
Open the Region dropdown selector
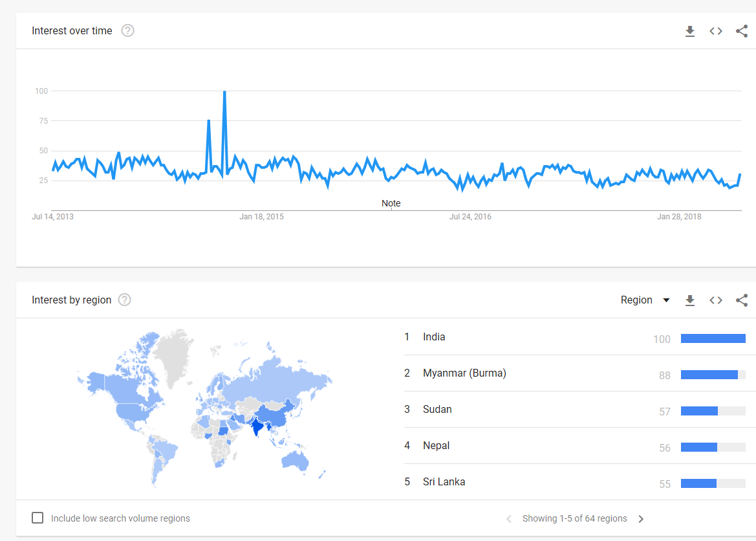(x=645, y=300)
